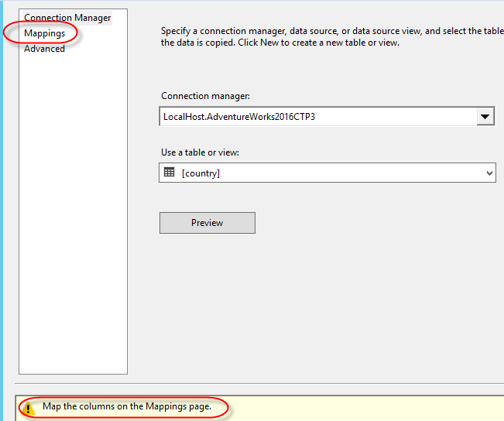Open table or view dropdown chevron
Viewport: 504px width, 421px height.
coord(489,173)
